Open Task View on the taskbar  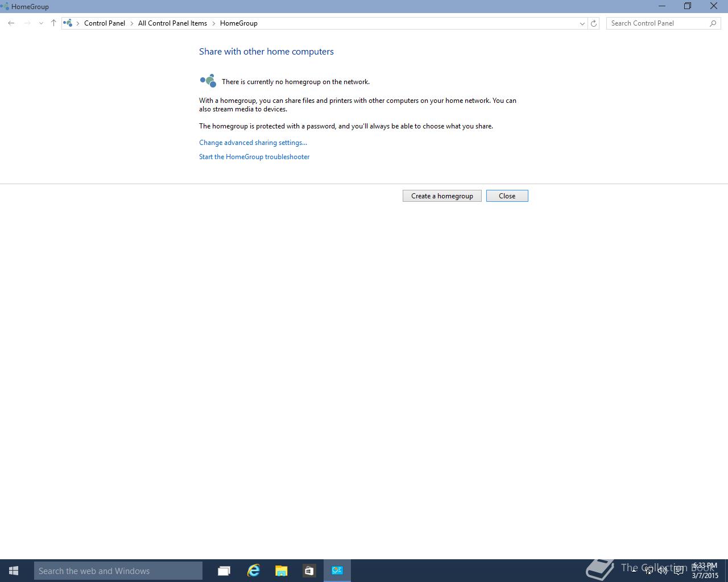224,571
